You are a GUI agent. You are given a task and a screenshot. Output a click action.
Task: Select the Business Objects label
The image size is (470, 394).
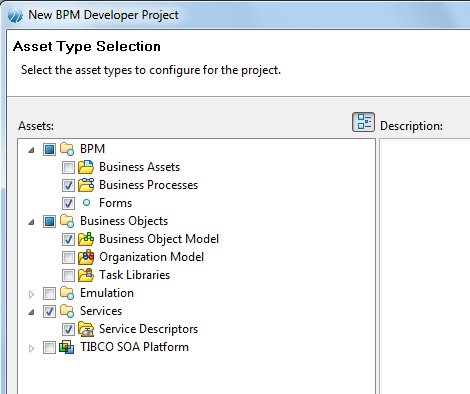124,221
